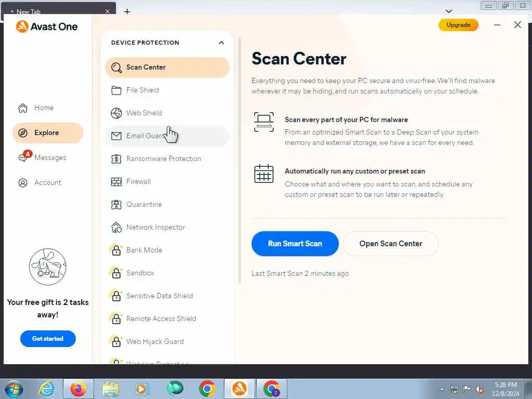Show hidden system tray icons
The width and height of the screenshot is (532, 399).
point(442,390)
